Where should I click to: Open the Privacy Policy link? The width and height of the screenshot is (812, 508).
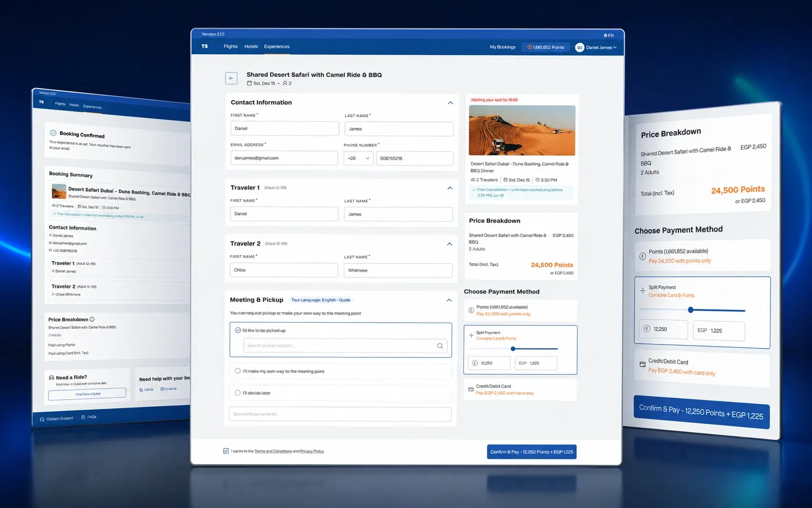point(312,451)
